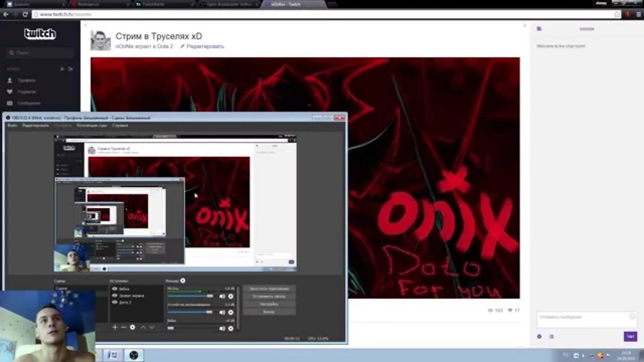Mute the third mixer channel speaker icon
The height and width of the screenshot is (362, 644).
point(222,328)
